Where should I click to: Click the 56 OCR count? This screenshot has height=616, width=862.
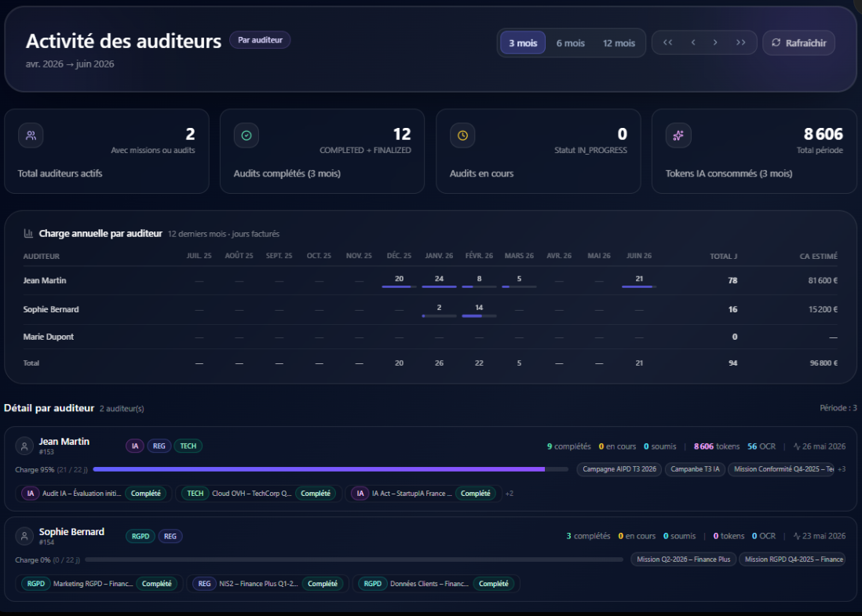[762, 447]
